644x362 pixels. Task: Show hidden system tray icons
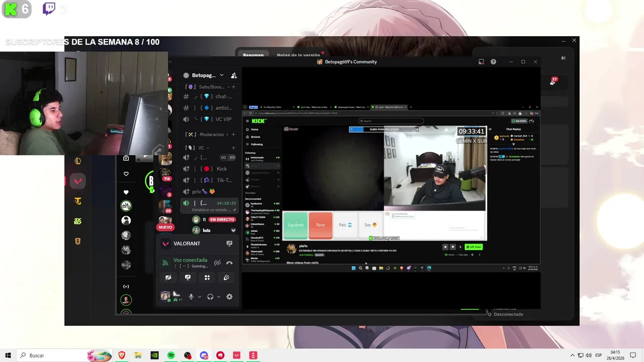572,355
